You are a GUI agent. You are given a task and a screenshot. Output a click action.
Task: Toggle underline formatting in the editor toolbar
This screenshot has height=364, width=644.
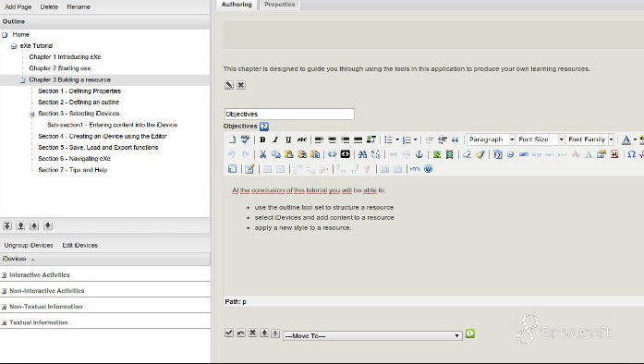tap(288, 140)
